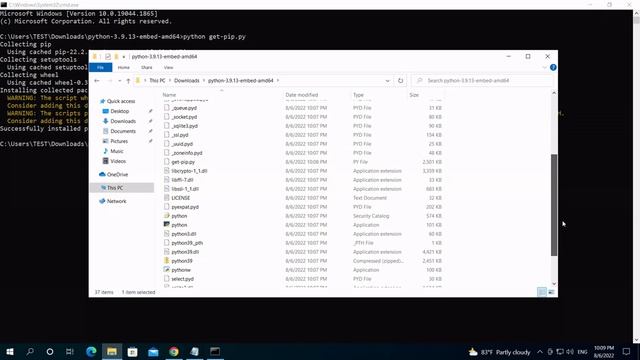Go up one folder level with up arrow
Image resolution: width=640 pixels, height=360 pixels.
[128, 81]
